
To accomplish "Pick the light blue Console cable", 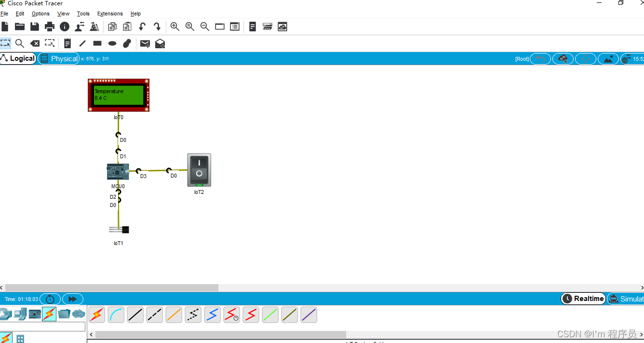I will (116, 315).
